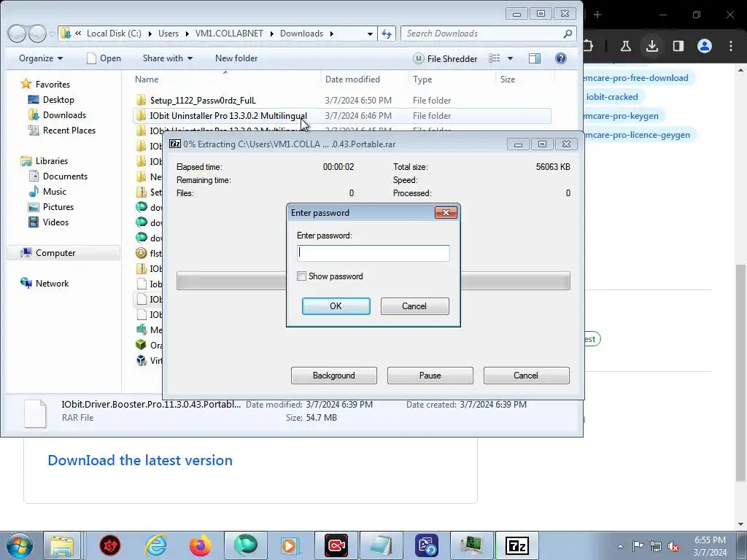This screenshot has height=560, width=747.
Task: Open the browser side panel icon
Action: (x=678, y=46)
